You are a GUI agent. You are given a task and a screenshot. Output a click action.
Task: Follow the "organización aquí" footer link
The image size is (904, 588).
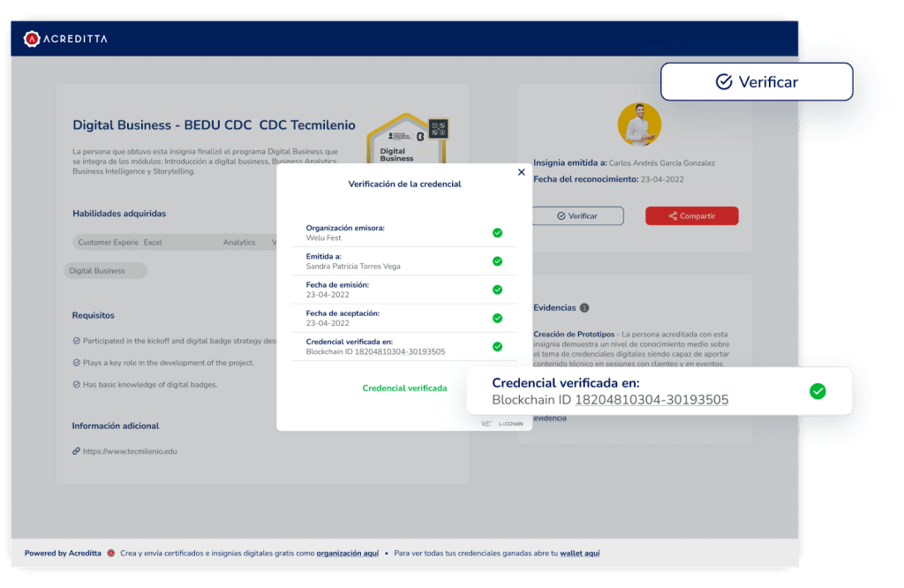(347, 554)
